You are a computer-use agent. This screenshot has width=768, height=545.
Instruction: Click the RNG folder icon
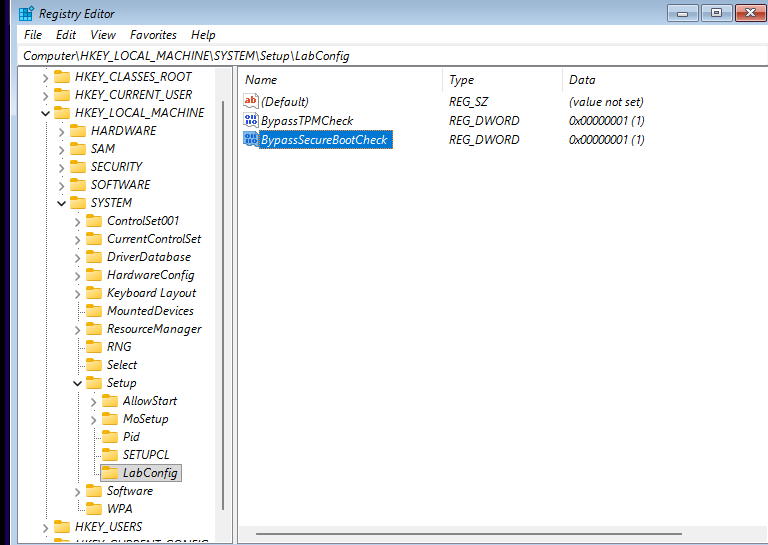[94, 347]
